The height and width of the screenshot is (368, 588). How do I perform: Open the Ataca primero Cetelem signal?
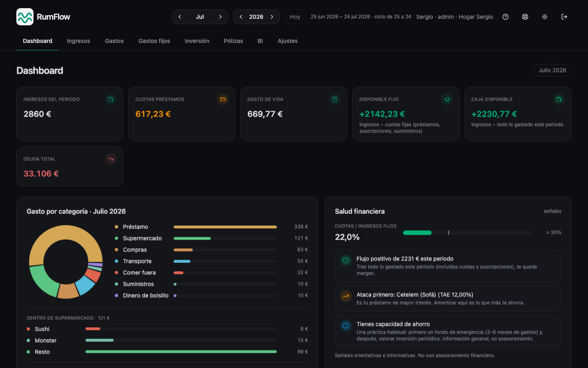pyautogui.click(x=448, y=298)
